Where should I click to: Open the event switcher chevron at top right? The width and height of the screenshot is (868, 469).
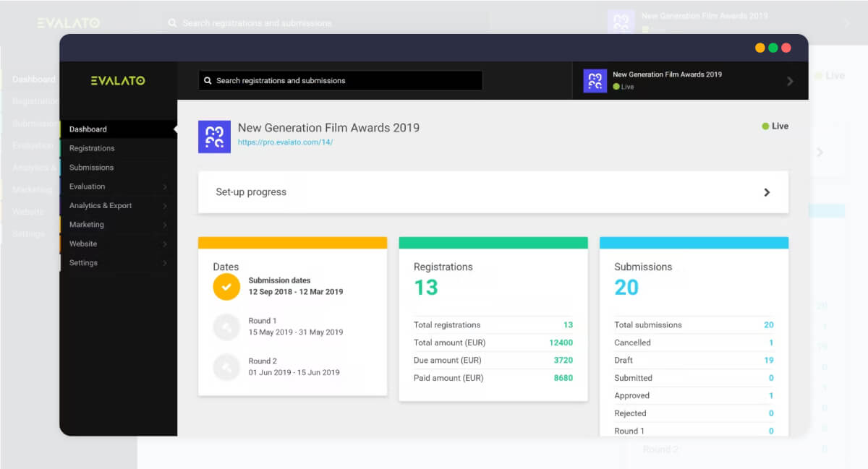[790, 80]
